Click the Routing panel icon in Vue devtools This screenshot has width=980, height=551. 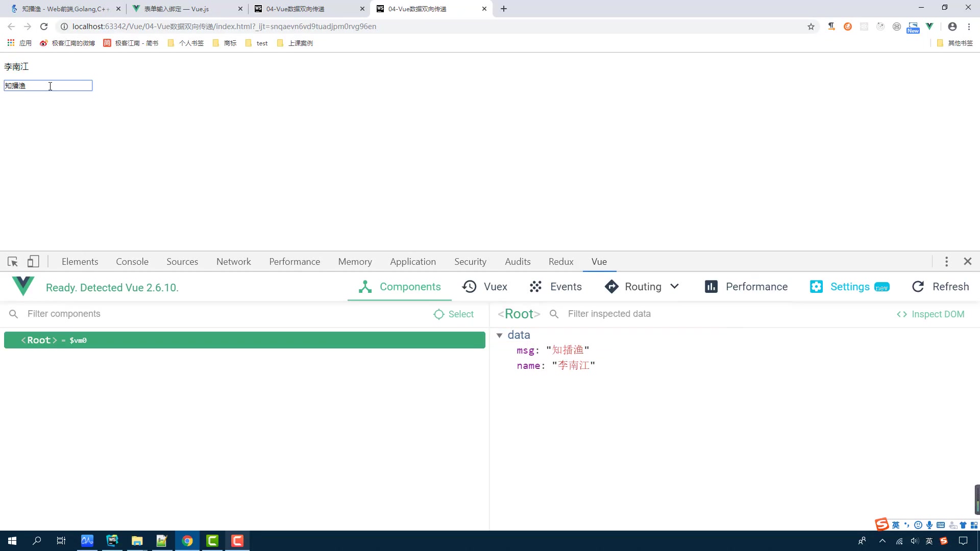click(x=610, y=287)
